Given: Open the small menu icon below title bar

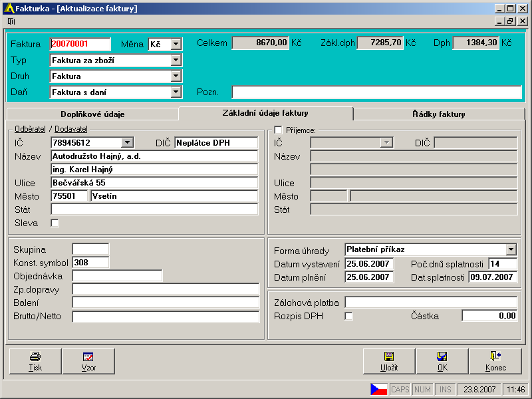Looking at the screenshot, I should click(11, 21).
